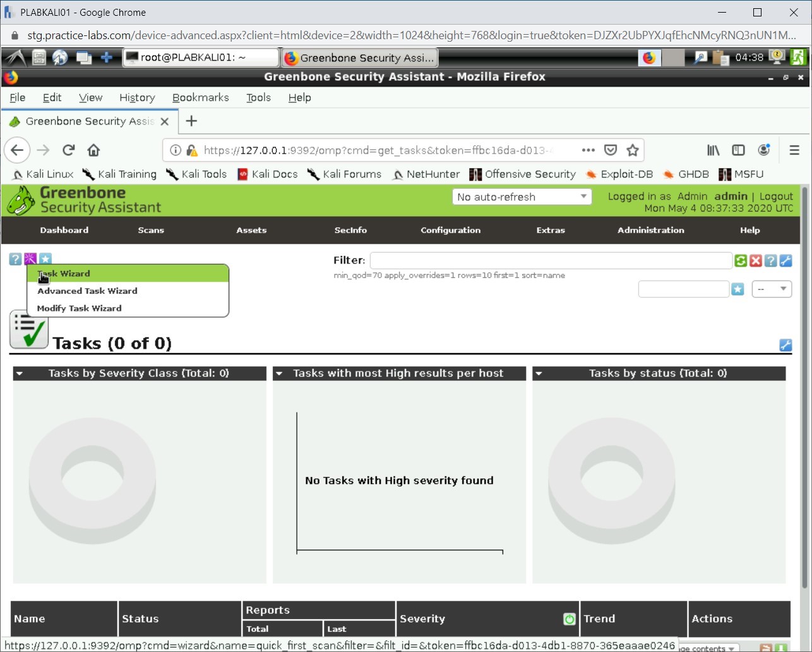Open the saved filter selection dropdown
Screen dimensions: 812x652
coord(772,289)
